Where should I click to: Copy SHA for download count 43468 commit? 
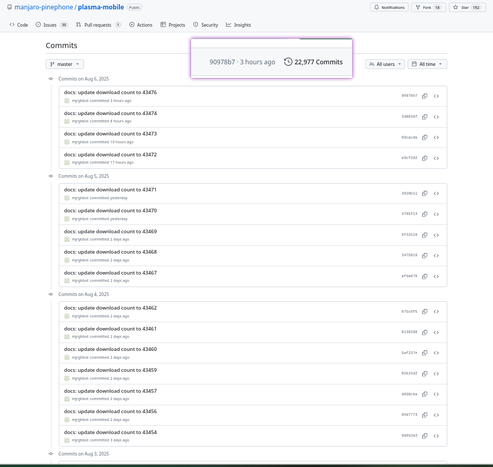pos(425,256)
